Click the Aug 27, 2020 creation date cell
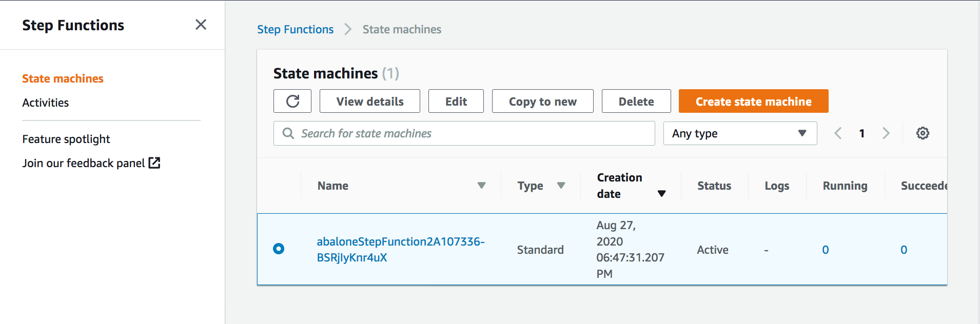Viewport: 980px width, 324px height. tap(630, 249)
